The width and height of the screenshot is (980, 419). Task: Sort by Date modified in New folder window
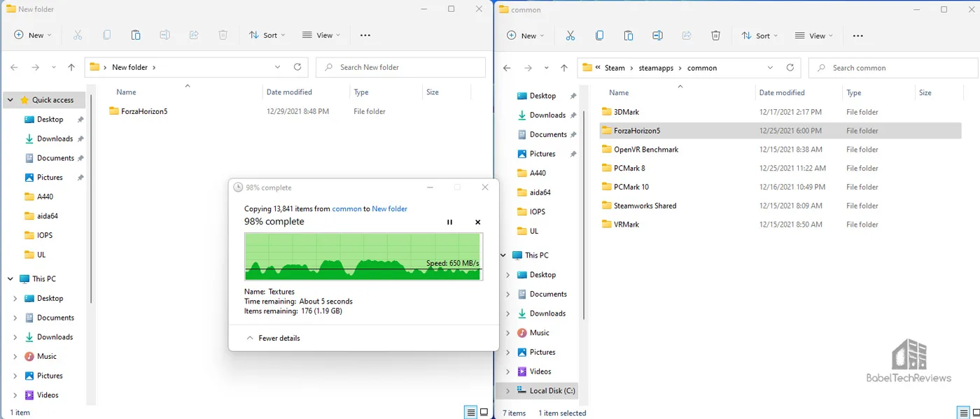(x=289, y=92)
